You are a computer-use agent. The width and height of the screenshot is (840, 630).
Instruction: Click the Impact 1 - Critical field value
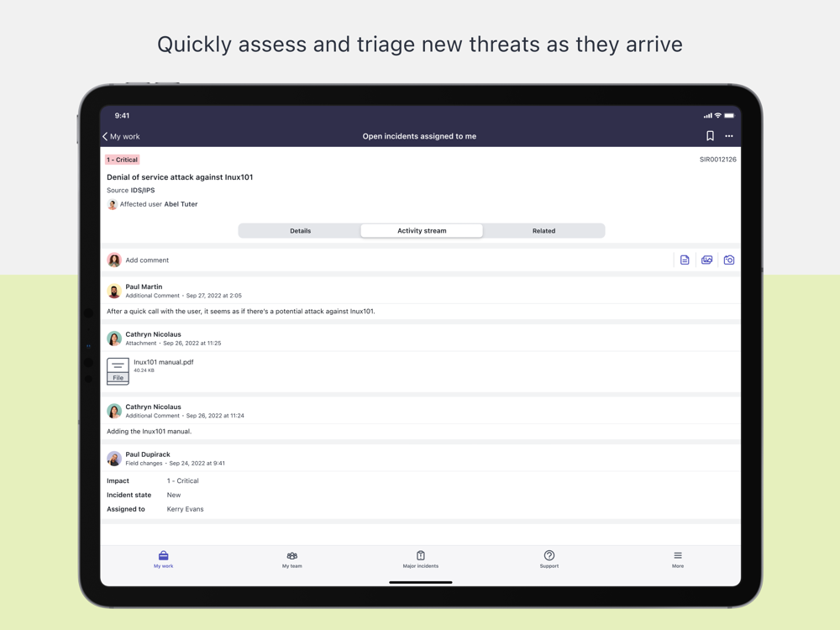coord(182,481)
